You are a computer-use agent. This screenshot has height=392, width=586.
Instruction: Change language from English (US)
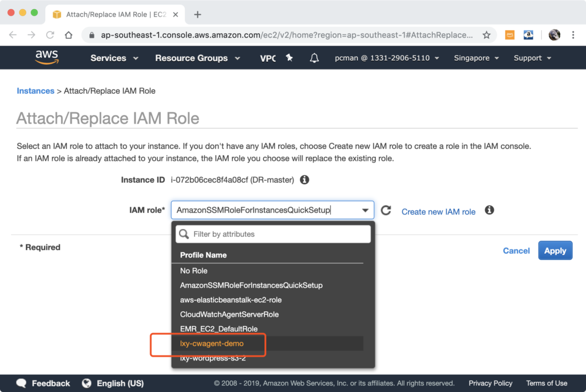coord(120,383)
